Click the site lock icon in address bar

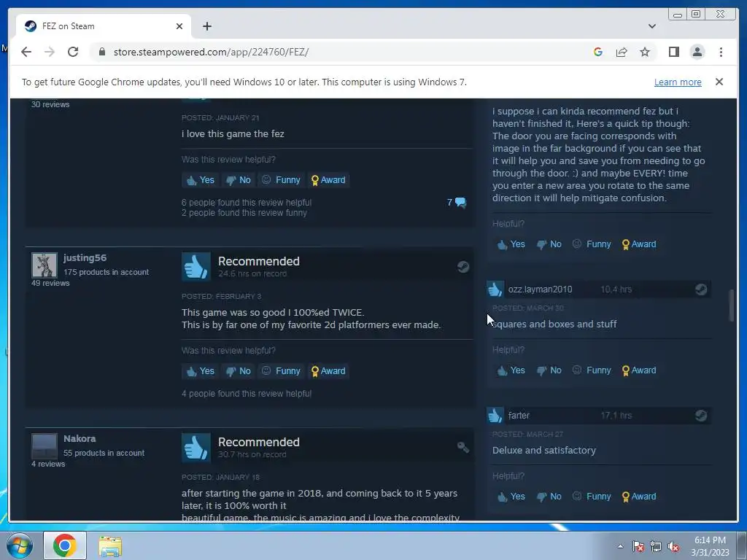[102, 52]
